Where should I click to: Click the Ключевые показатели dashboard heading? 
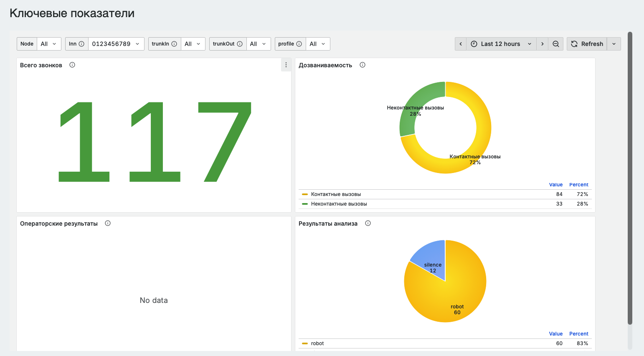[72, 13]
